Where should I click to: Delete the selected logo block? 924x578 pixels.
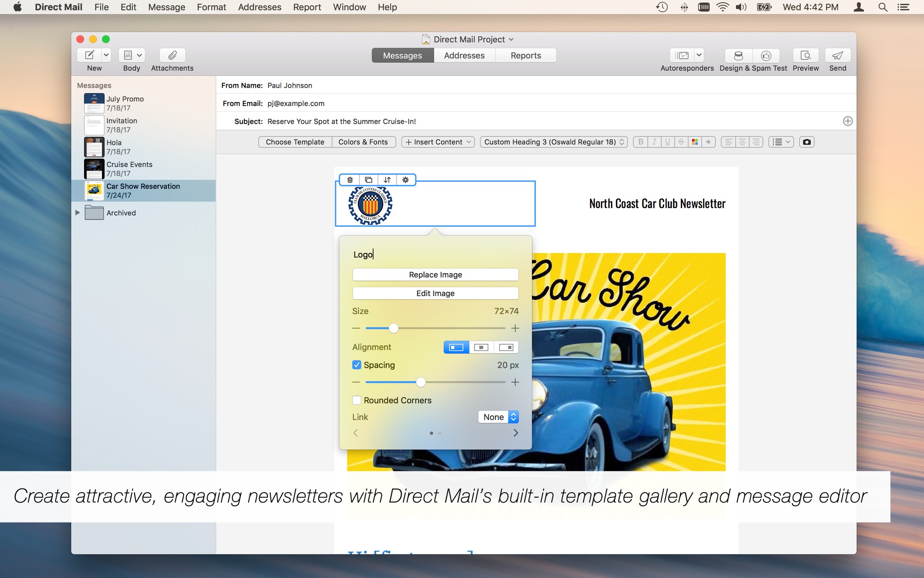click(x=350, y=180)
